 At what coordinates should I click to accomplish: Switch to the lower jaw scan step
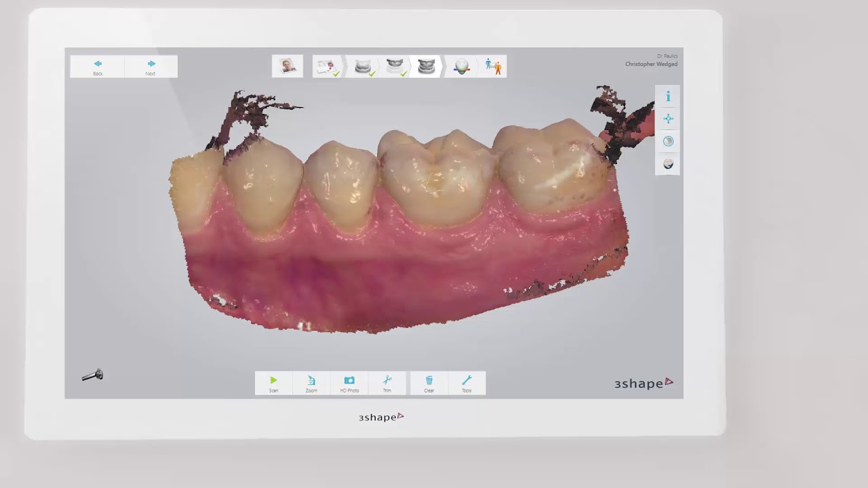363,66
